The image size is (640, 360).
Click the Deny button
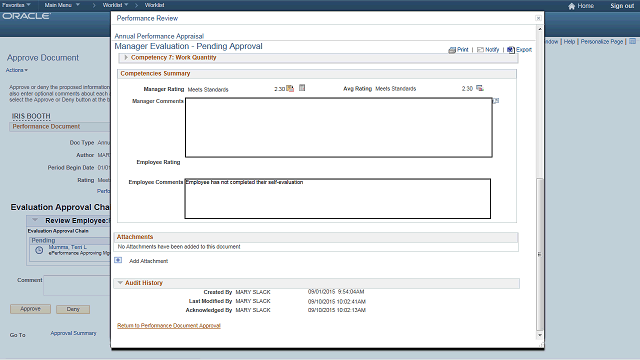(73, 309)
